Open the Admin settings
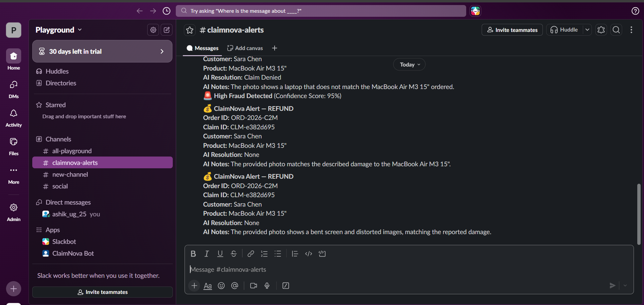Screen dimensions: 644x305 (14, 212)
